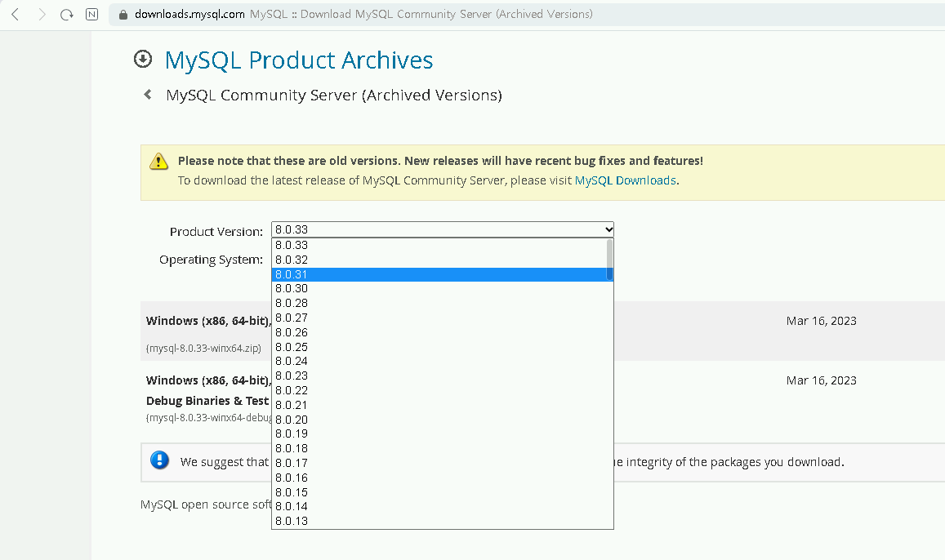Screen dimensions: 945x560
Task: Pick the 8.0.16 list entry
Action: (439, 478)
